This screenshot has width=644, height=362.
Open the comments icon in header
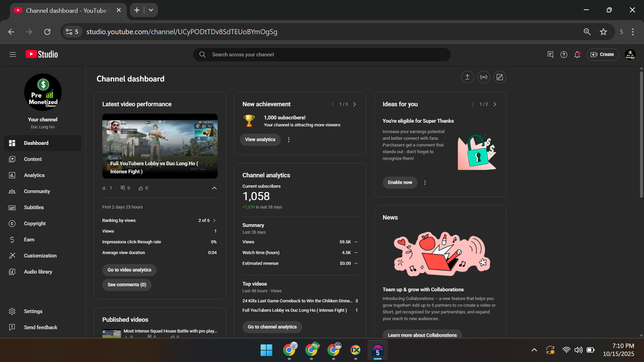coord(550,55)
